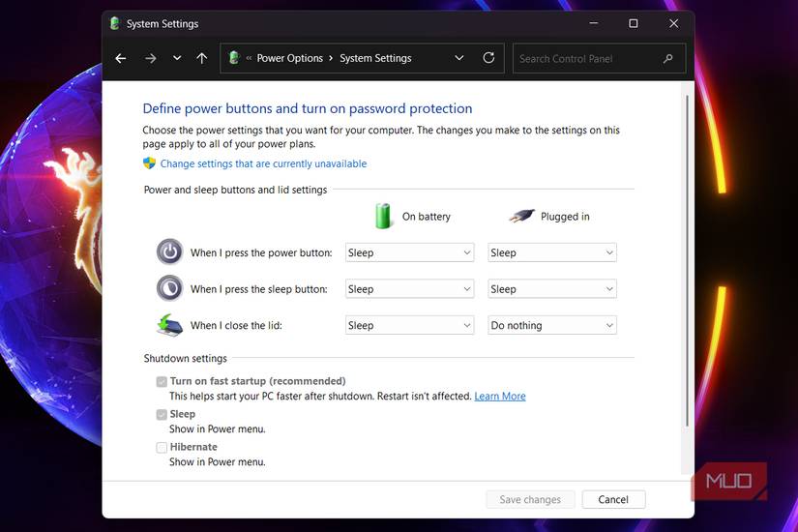Open sleep button Plugged in dropdown

[552, 288]
